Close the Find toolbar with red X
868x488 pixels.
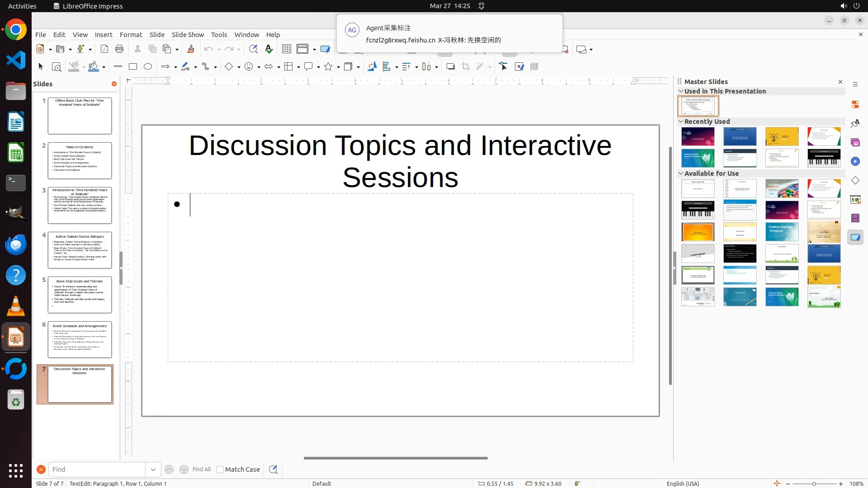point(41,469)
